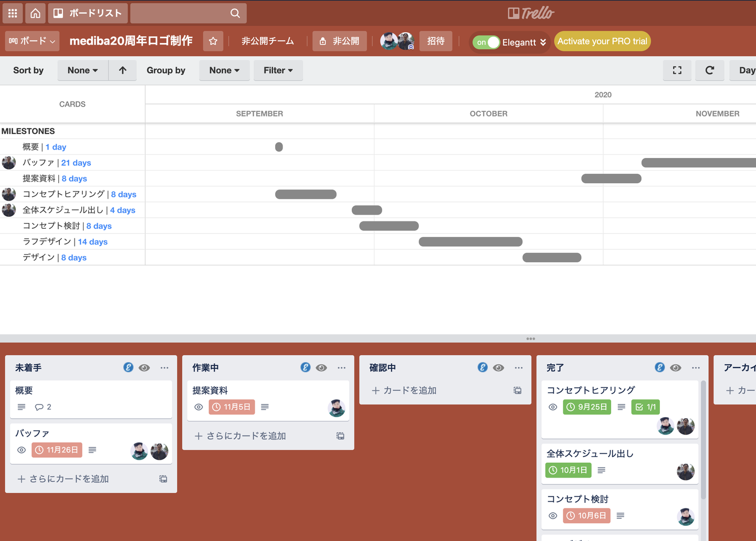Create card from template in 未着手
Viewport: 756px width, 541px height.
(x=163, y=479)
